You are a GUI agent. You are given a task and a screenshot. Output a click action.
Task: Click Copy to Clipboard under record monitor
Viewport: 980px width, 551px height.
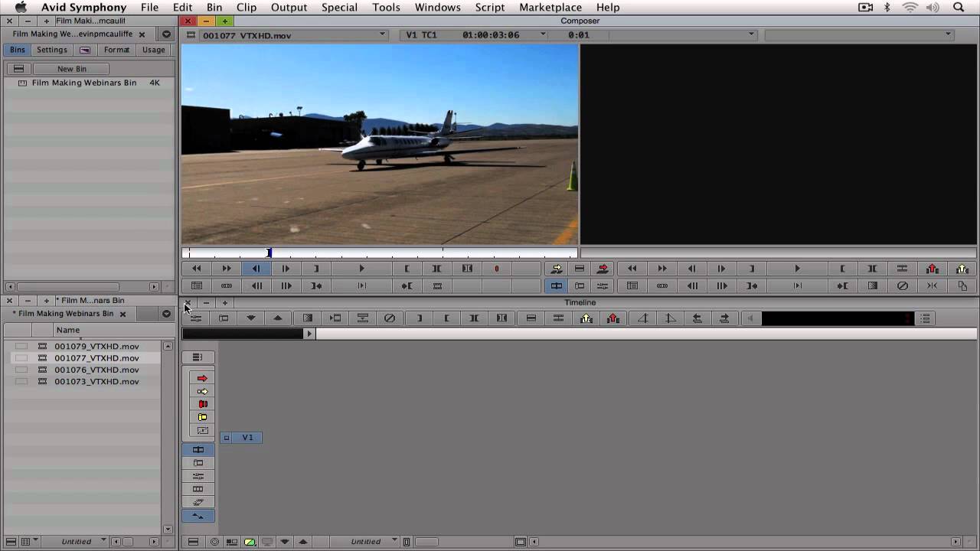point(962,285)
